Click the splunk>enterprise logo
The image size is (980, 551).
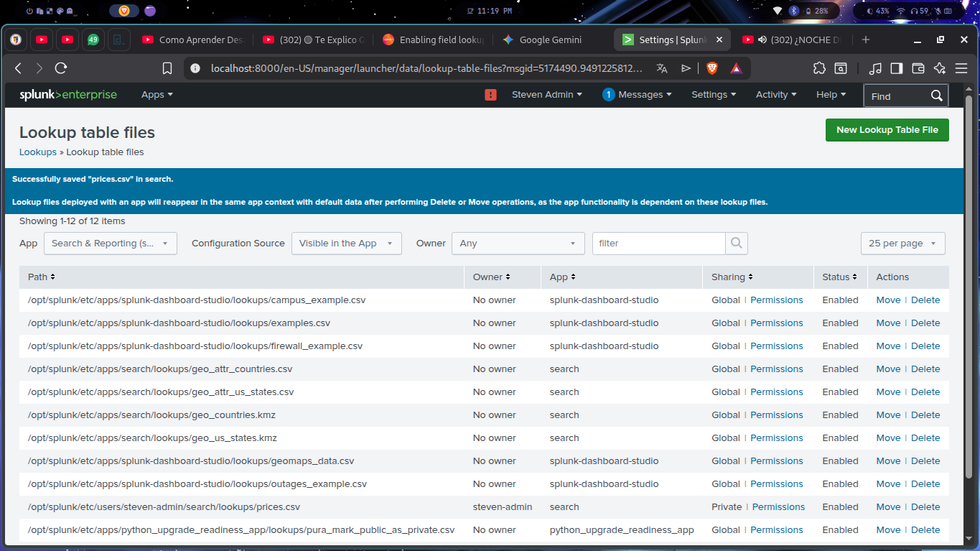click(x=68, y=95)
